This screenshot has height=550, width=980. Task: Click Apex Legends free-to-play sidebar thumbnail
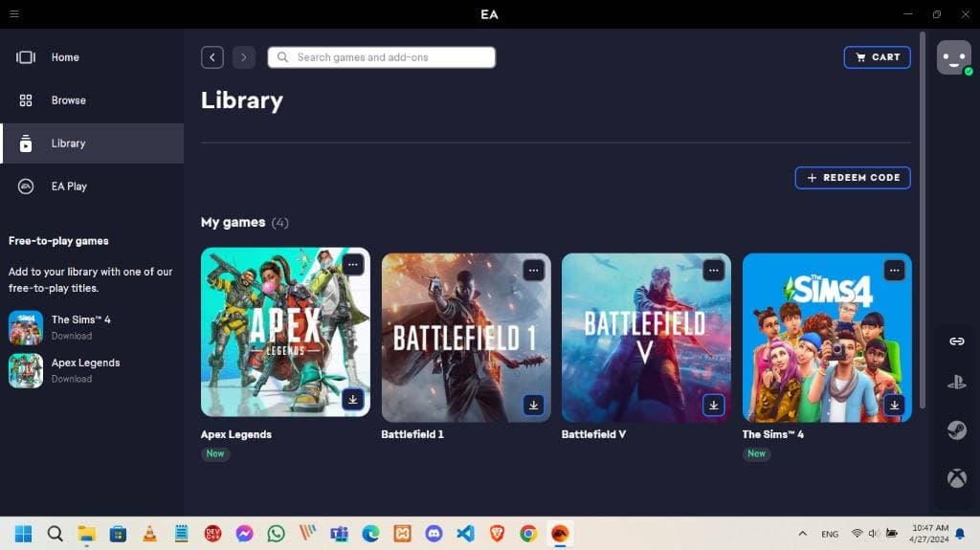coord(26,370)
